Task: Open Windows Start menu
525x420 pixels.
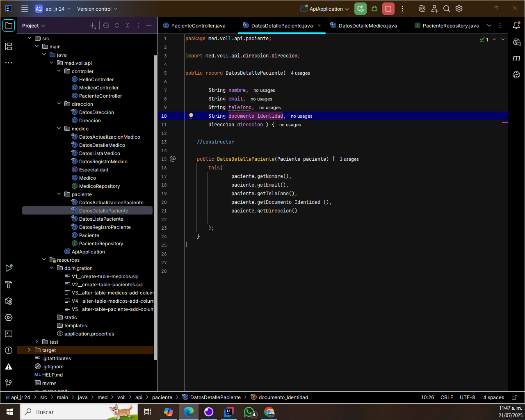Action: (x=9, y=412)
